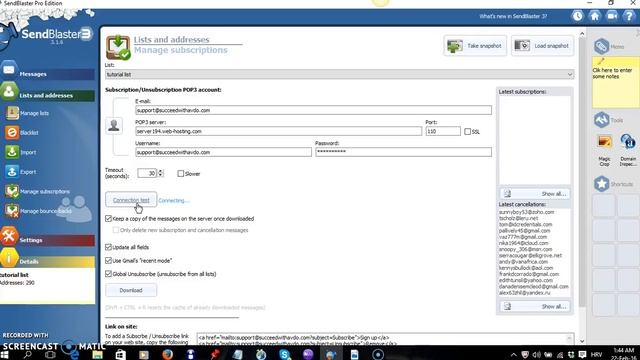This screenshot has width=640, height=360.
Task: Take a snapshot of the list
Action: (475, 46)
